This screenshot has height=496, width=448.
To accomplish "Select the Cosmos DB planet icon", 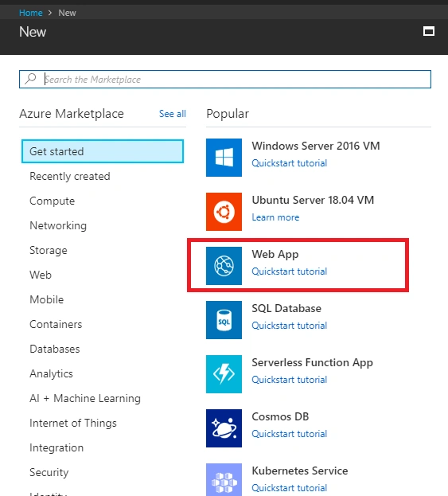I will coord(224,428).
